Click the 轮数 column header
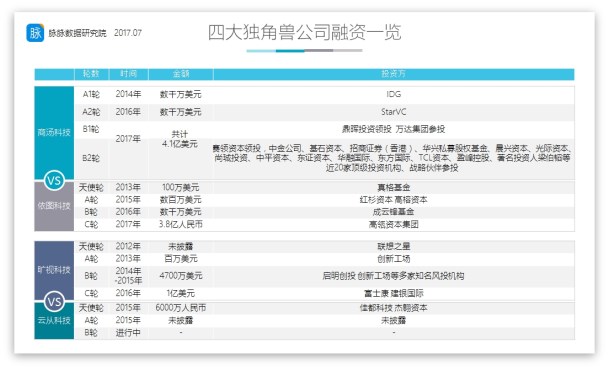The width and height of the screenshot is (609, 370). tap(91, 74)
